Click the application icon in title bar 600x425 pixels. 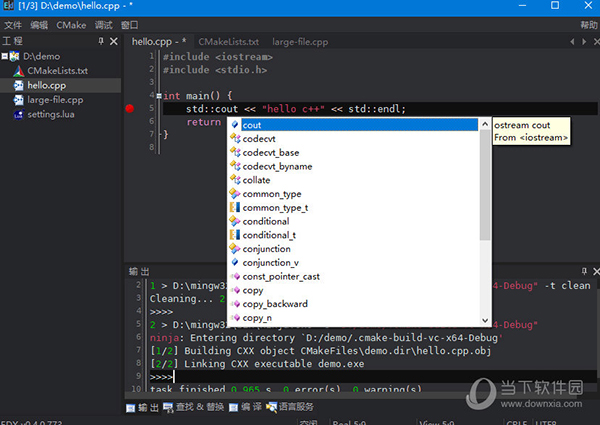8,6
